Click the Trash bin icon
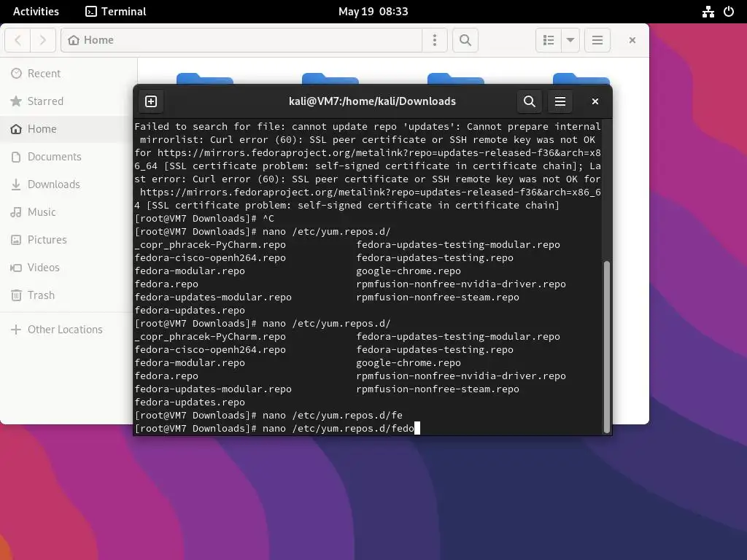 coord(16,295)
